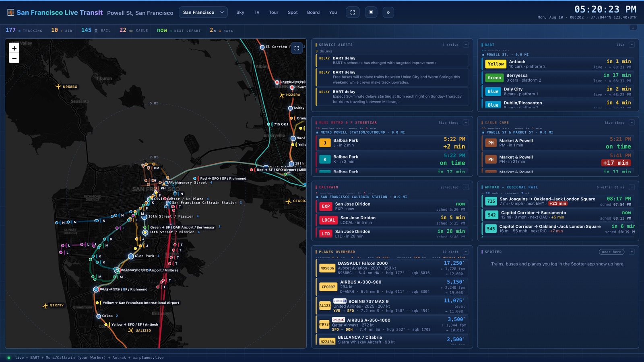Collapse the Planes Overhead panel
The height and width of the screenshot is (362, 644).
pyautogui.click(x=466, y=252)
